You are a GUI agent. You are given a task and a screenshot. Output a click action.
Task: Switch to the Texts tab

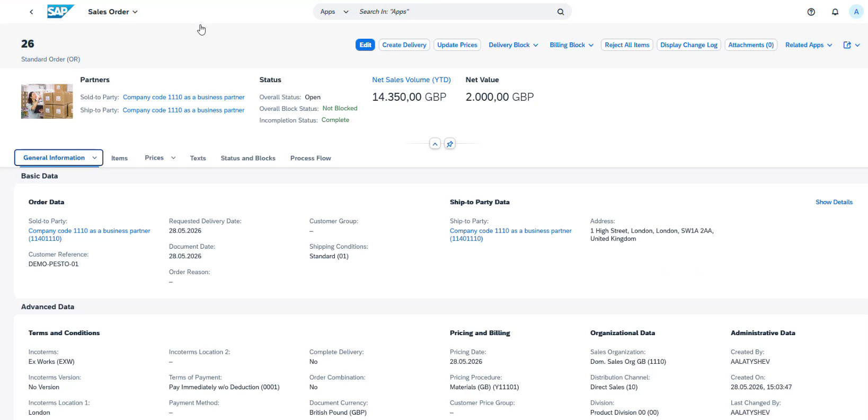point(198,158)
